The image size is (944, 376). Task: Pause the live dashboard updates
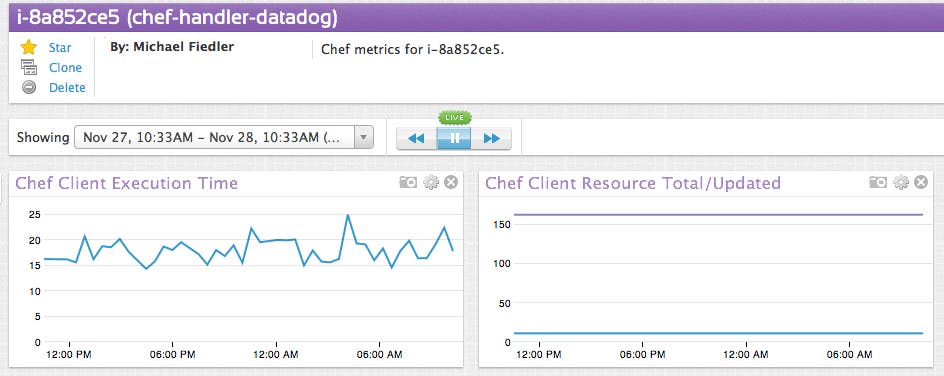454,138
